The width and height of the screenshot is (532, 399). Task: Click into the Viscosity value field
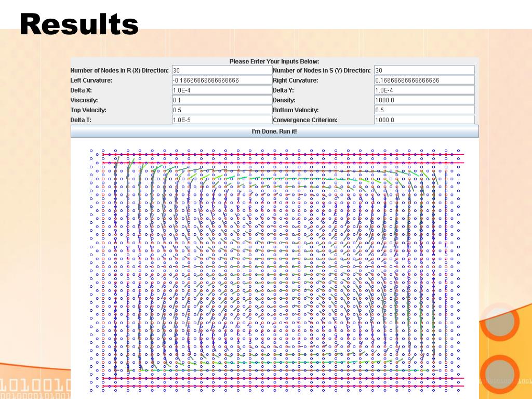pyautogui.click(x=222, y=100)
